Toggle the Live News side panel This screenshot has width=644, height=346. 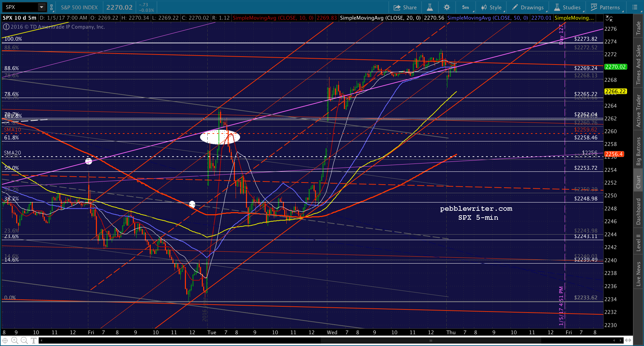click(x=638, y=274)
